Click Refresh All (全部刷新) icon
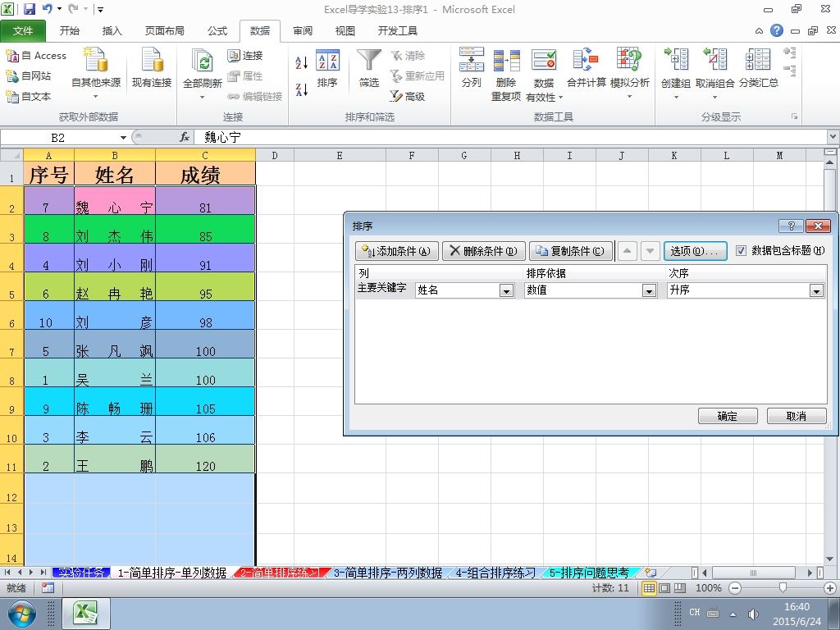Screen dimensions: 840x630 point(203,73)
